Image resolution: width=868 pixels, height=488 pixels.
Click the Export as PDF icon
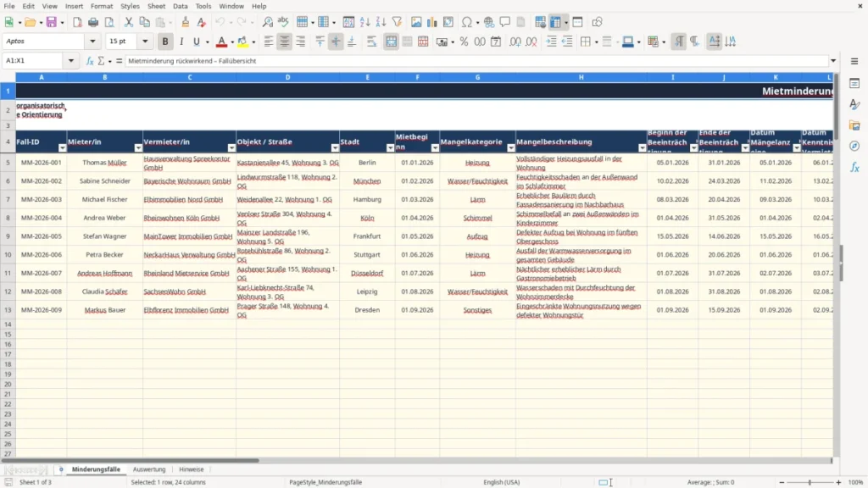tap(77, 22)
